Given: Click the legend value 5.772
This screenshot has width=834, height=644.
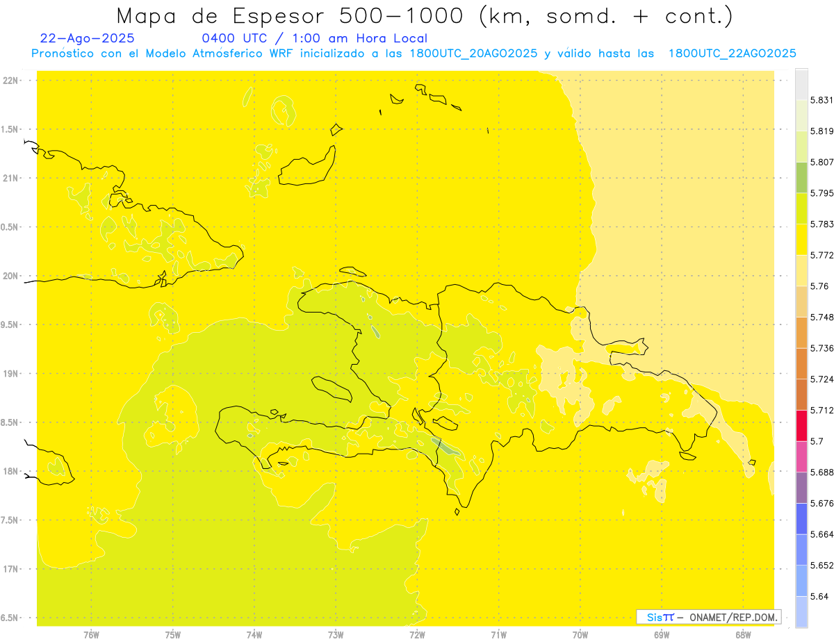Looking at the screenshot, I should tap(821, 255).
